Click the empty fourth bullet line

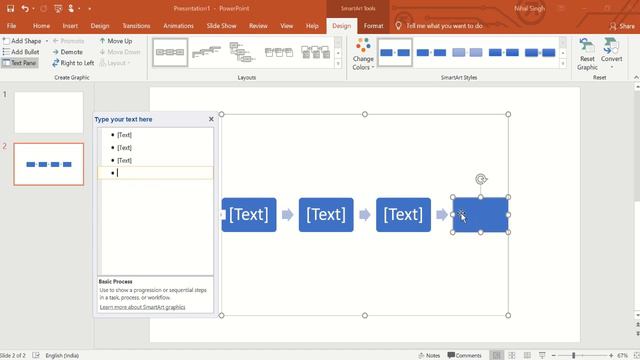(x=155, y=173)
